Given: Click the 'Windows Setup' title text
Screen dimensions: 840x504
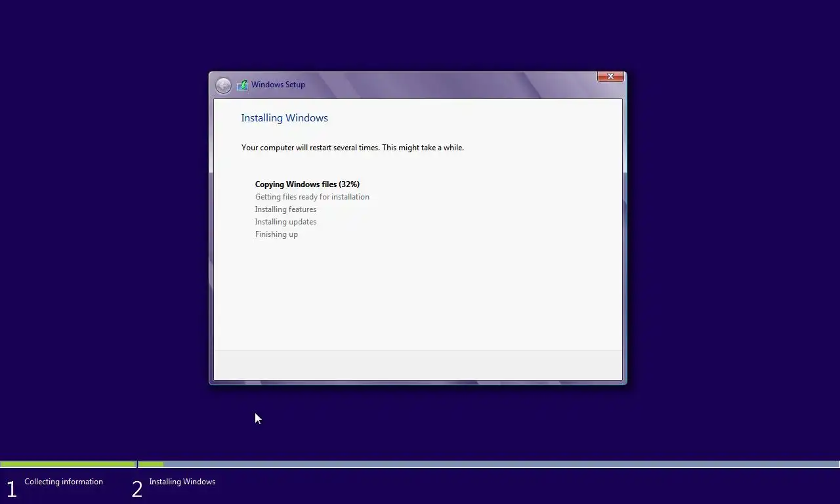Looking at the screenshot, I should (278, 85).
